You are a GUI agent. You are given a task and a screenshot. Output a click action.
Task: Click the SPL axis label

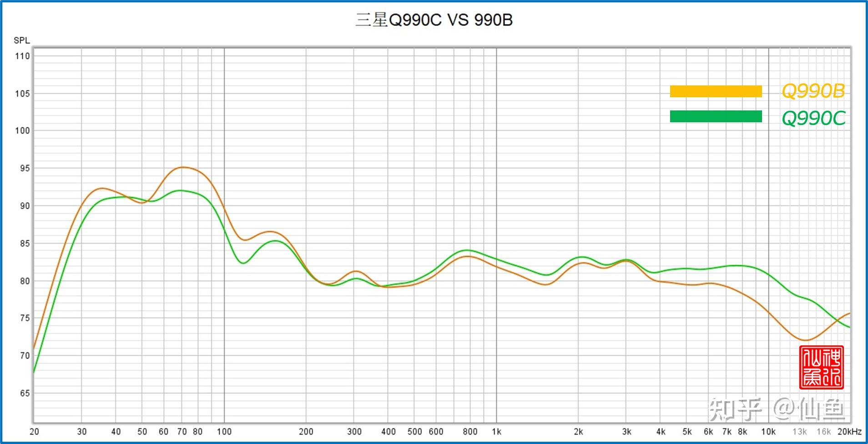[x=22, y=40]
